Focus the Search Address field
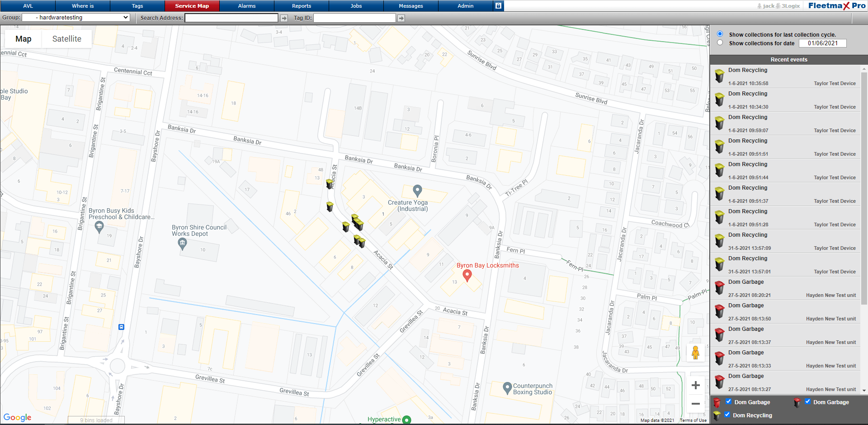 pyautogui.click(x=231, y=18)
